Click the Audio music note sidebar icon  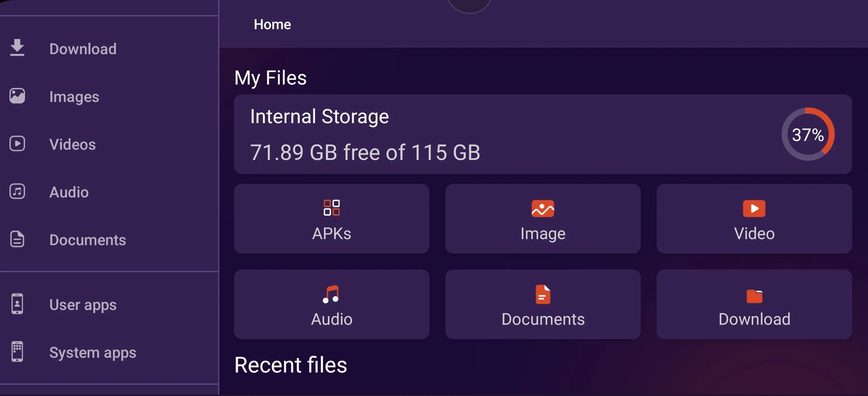click(x=17, y=191)
